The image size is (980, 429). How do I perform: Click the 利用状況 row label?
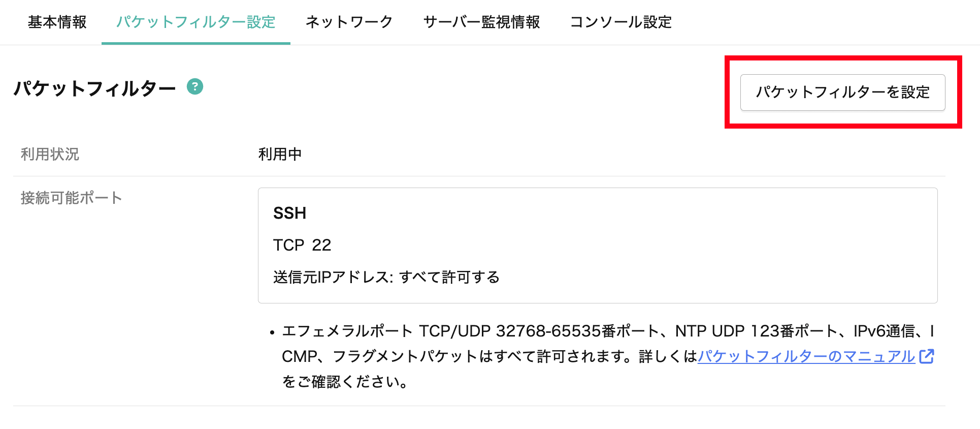tap(50, 154)
